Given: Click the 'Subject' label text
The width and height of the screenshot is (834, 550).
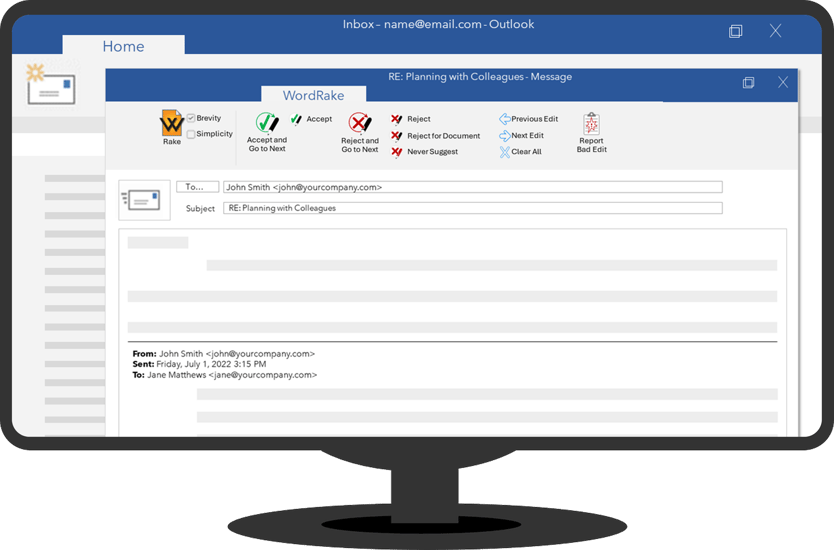Looking at the screenshot, I should point(200,209).
